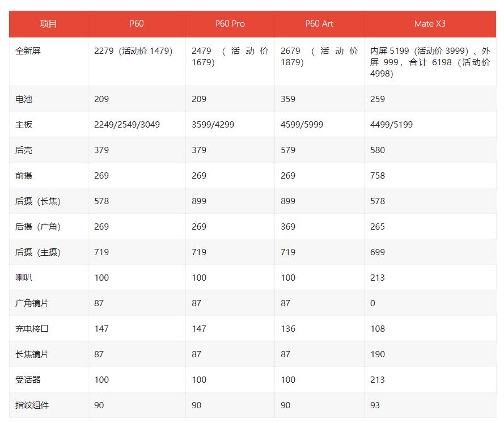The height and width of the screenshot is (423, 504).
Task: Click the P60 Pro column header
Action: click(x=230, y=24)
